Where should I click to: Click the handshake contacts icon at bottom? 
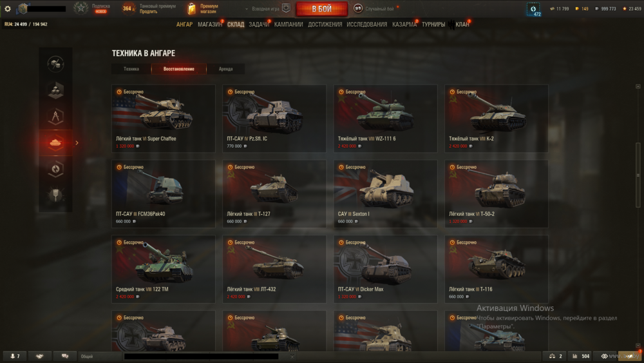click(39, 356)
